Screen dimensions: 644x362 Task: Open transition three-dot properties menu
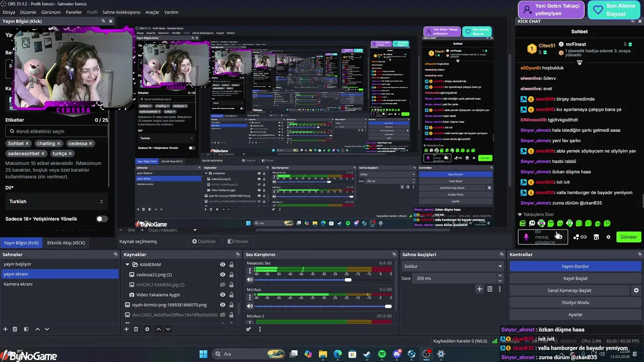pyautogui.click(x=500, y=289)
